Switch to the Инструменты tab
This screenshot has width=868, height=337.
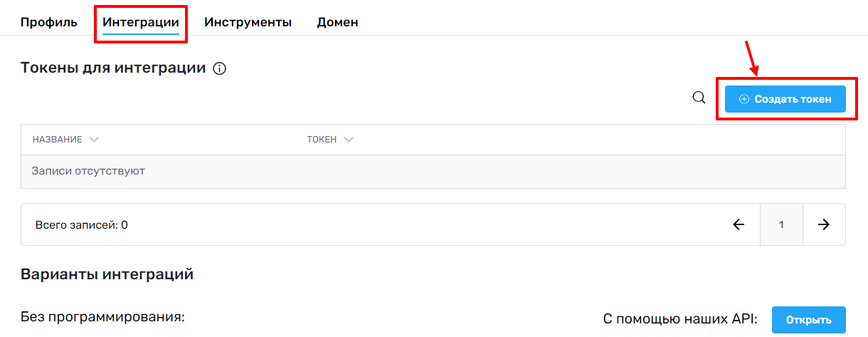coord(248,22)
